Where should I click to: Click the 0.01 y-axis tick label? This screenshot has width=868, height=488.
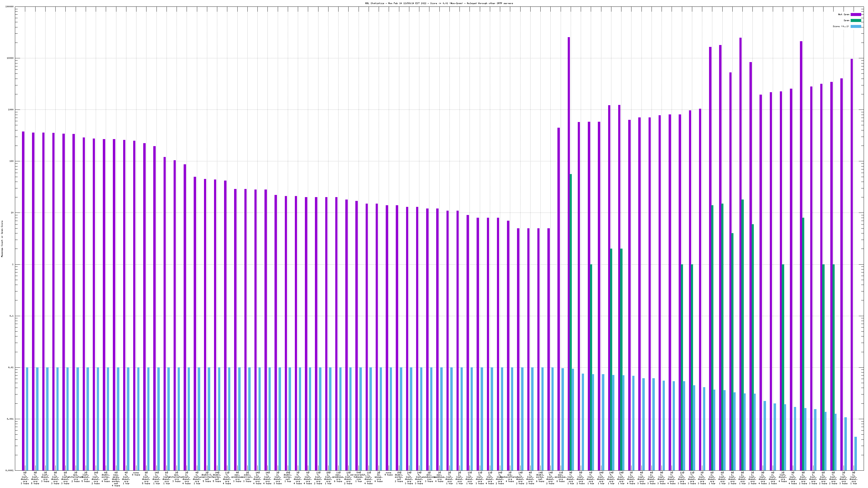tap(11, 367)
